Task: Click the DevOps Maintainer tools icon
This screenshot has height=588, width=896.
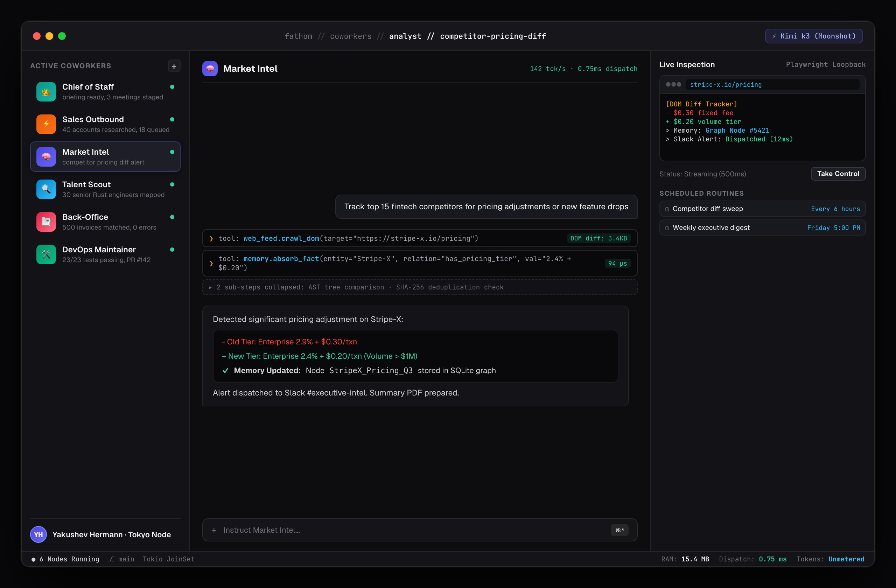Action: coord(46,254)
